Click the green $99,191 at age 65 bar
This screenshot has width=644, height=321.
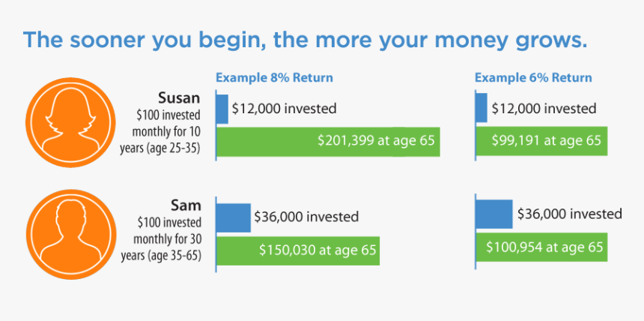tap(542, 141)
